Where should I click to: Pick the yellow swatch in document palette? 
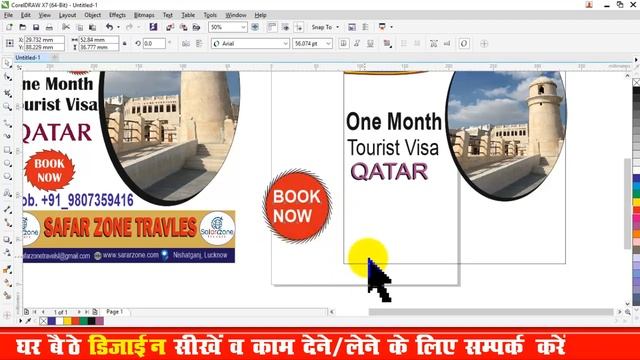67,321
